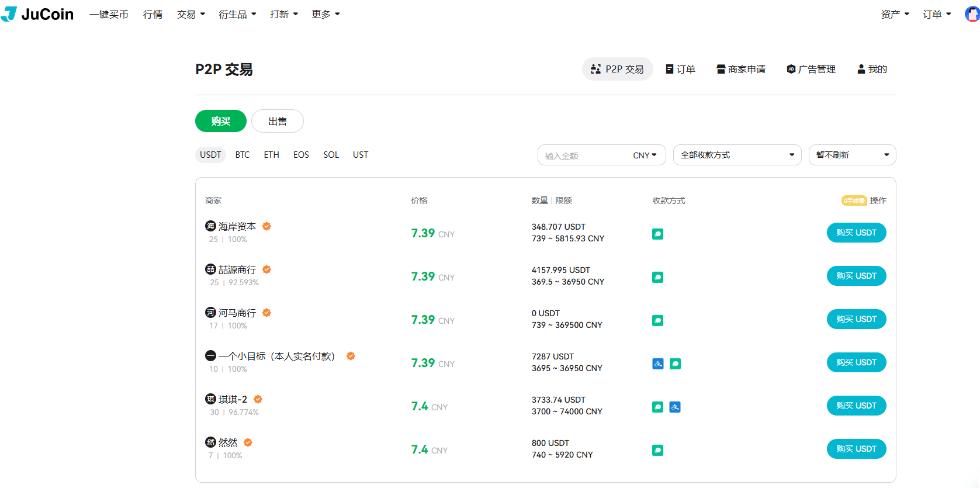Expand the 全部收款方式 payment dropdown

tap(737, 155)
